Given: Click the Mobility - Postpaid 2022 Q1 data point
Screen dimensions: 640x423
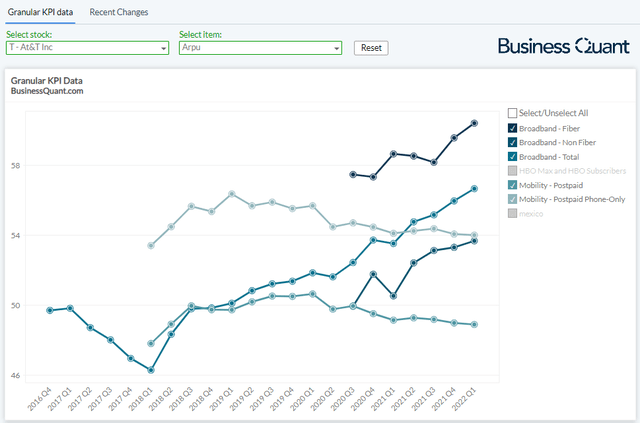Looking at the screenshot, I should [474, 325].
